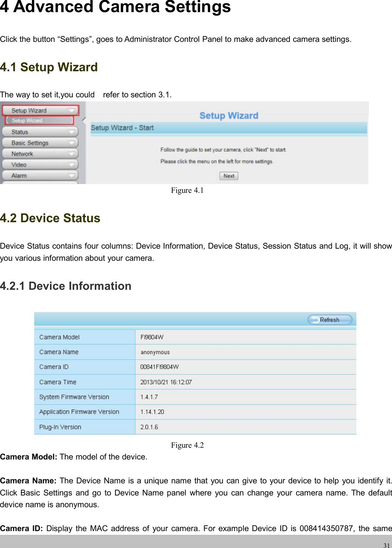Select the highlighted Setup Wizard sidebar button
This screenshot has width=392, height=548.
pyautogui.click(x=37, y=110)
